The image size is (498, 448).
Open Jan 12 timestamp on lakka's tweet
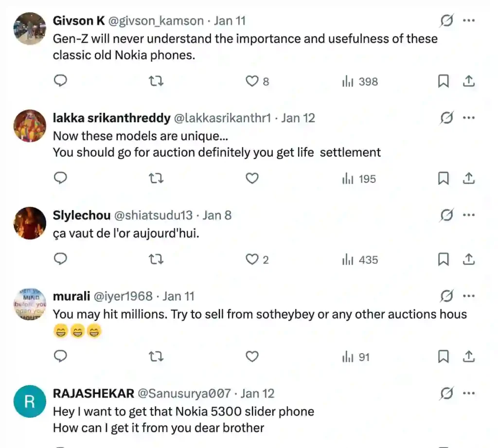[x=298, y=118]
